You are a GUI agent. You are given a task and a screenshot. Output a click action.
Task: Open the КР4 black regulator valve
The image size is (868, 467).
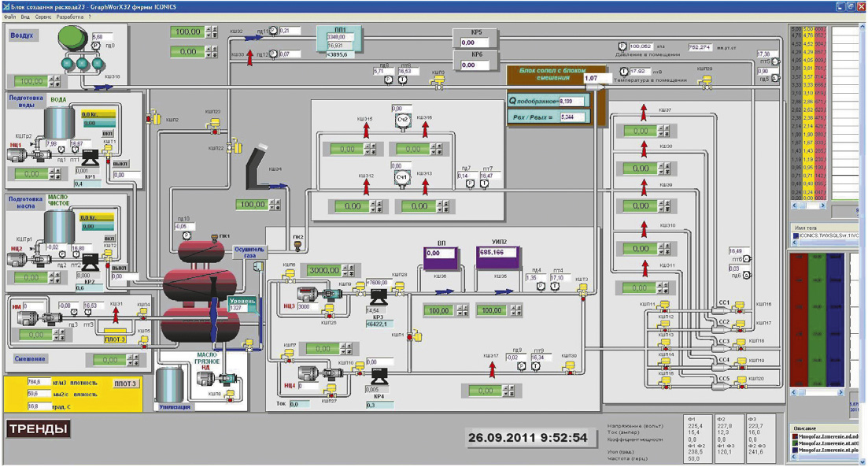pos(379,375)
